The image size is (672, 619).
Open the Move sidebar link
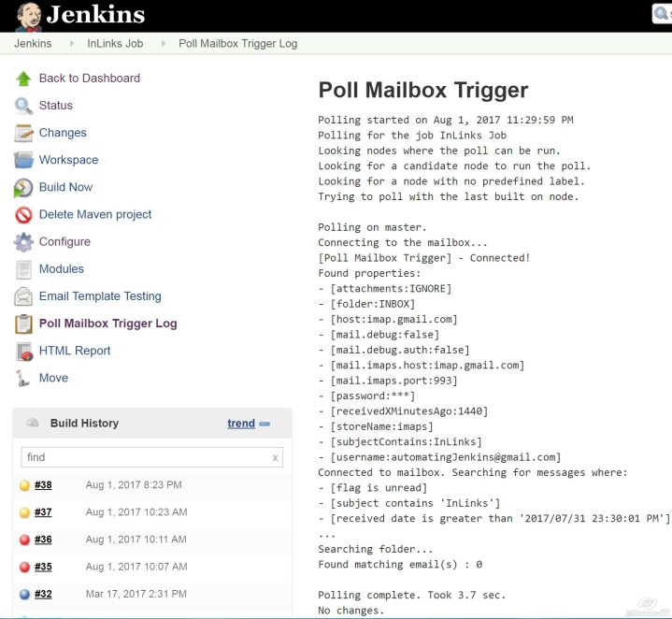pyautogui.click(x=53, y=378)
